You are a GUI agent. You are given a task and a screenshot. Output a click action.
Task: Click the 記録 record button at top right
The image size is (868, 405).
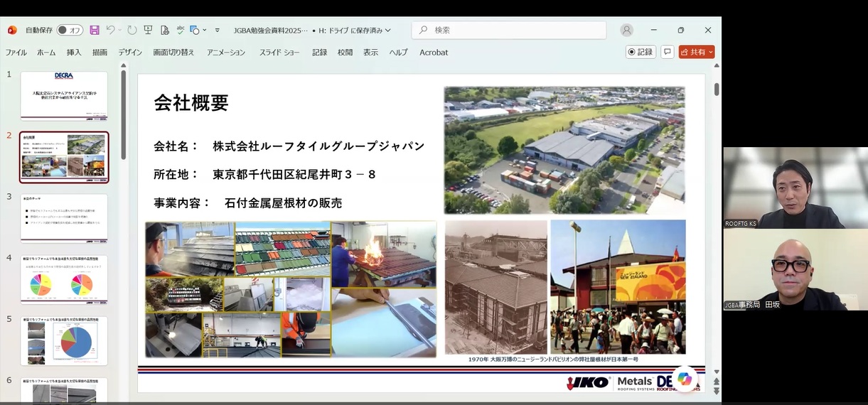pos(641,52)
